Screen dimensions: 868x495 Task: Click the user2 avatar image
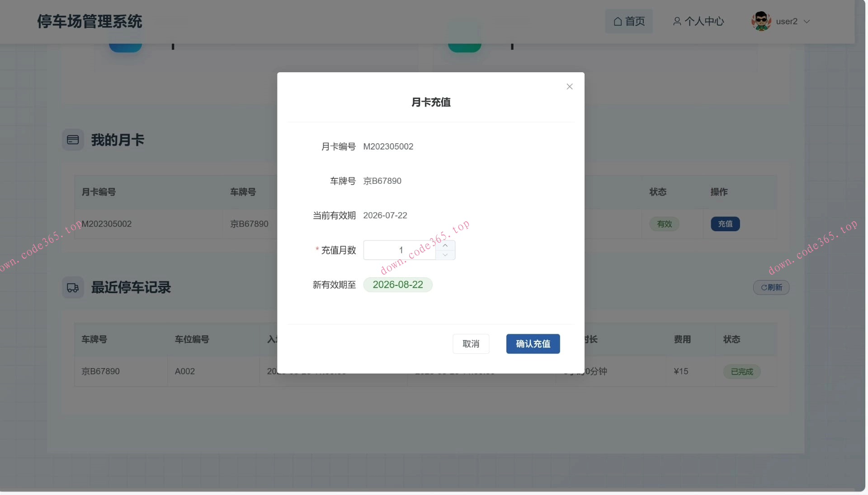pyautogui.click(x=761, y=21)
